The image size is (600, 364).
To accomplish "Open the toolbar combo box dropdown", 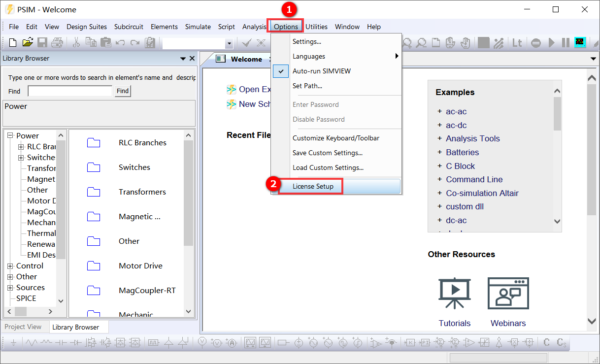I will click(229, 43).
